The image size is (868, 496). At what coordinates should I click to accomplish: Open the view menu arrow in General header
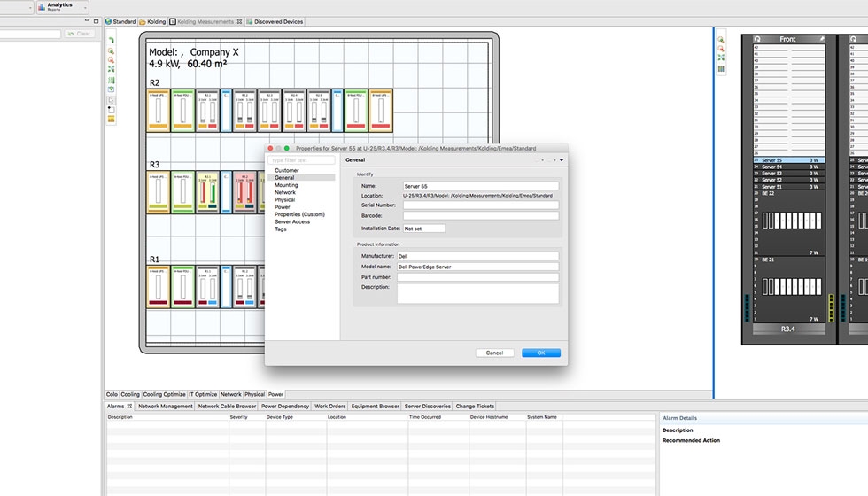pyautogui.click(x=562, y=160)
